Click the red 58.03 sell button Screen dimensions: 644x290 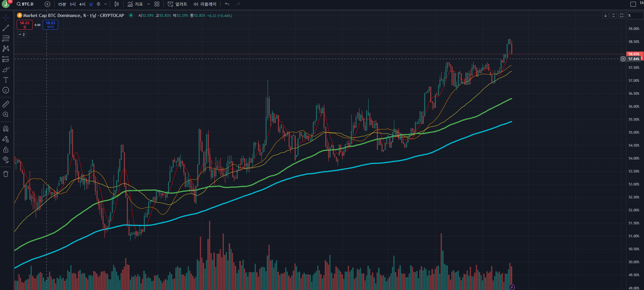tap(25, 25)
